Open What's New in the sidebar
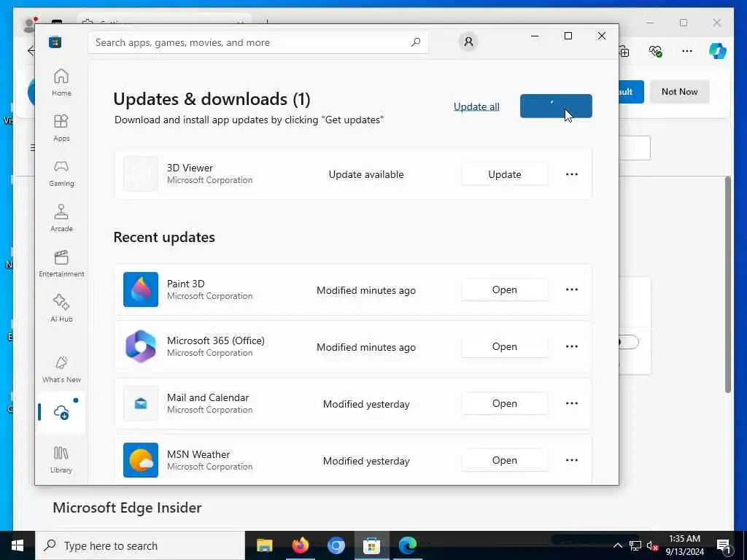 [61, 369]
